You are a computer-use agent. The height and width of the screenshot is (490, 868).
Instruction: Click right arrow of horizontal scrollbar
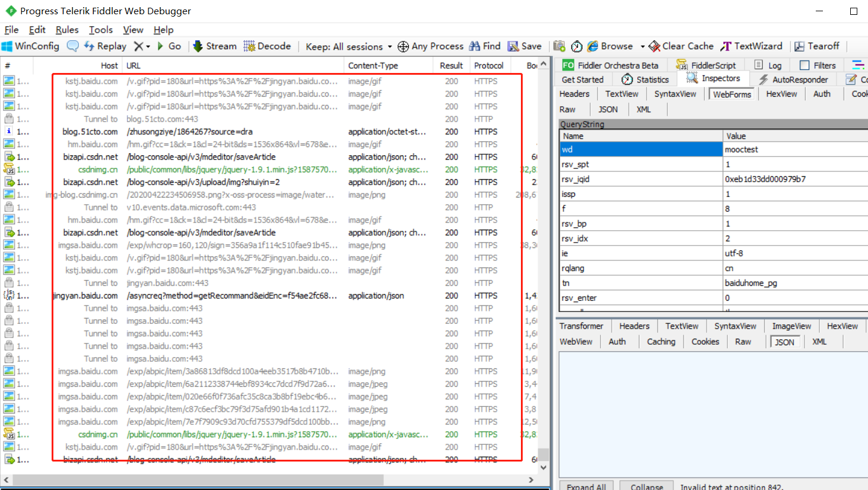point(531,479)
